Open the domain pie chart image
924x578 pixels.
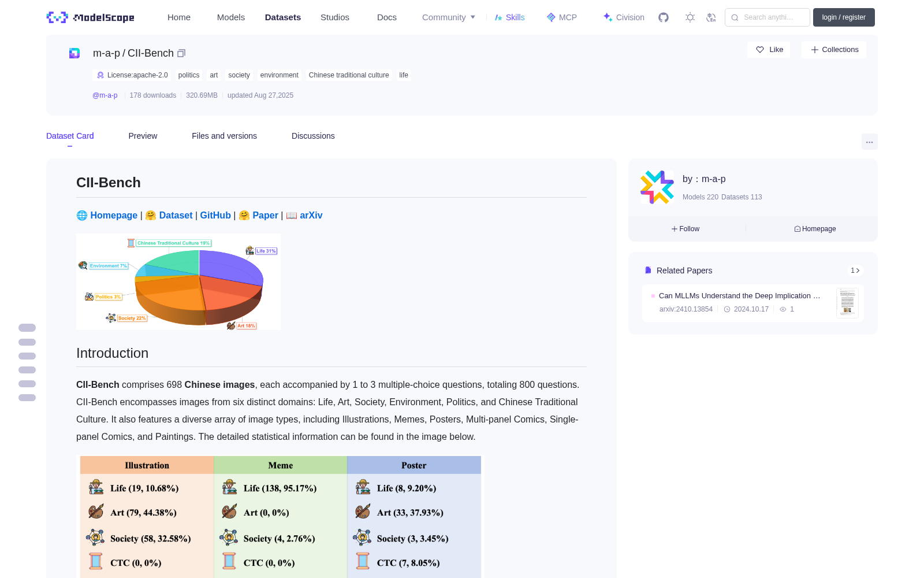[x=178, y=282]
